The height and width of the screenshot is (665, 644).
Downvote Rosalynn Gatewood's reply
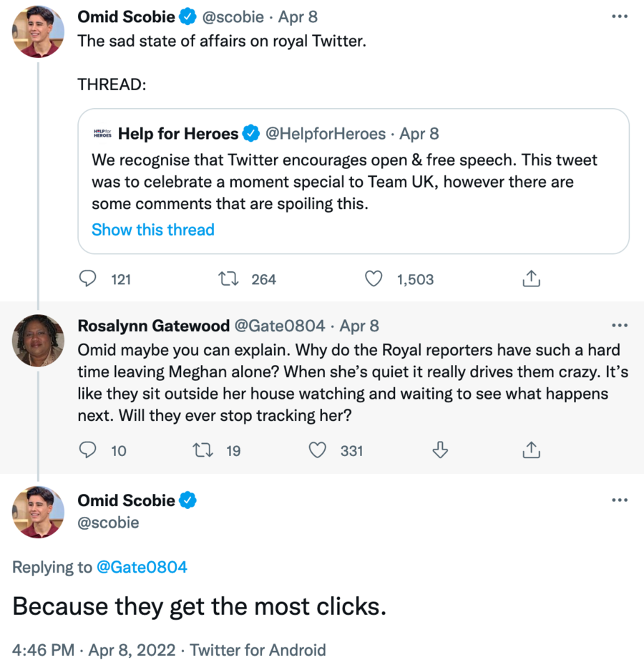441,450
